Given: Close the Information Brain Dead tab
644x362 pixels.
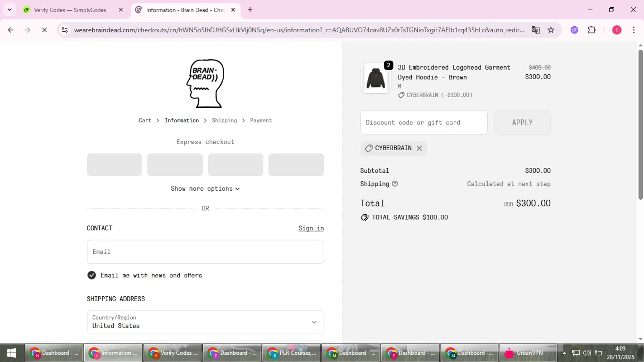Looking at the screenshot, I should [x=233, y=10].
